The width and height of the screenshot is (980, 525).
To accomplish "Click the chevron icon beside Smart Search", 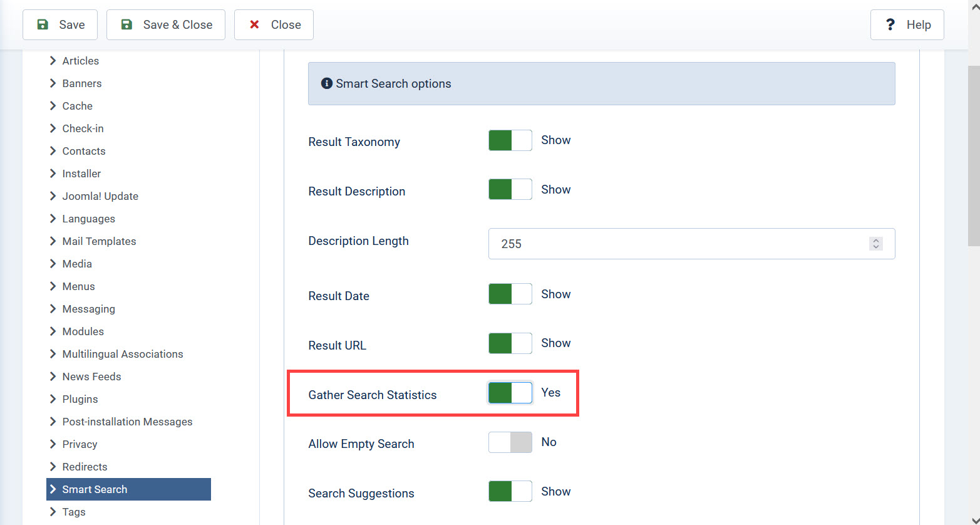I will click(x=53, y=489).
